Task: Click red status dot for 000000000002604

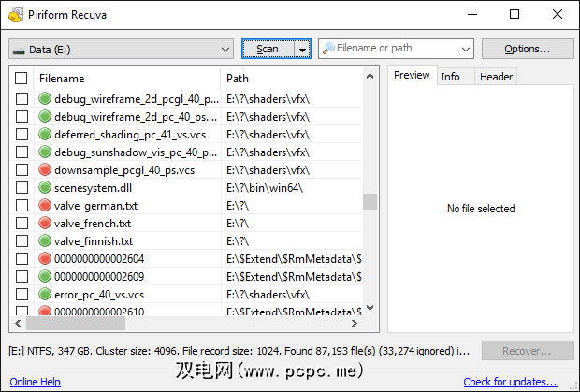Action: click(x=45, y=258)
